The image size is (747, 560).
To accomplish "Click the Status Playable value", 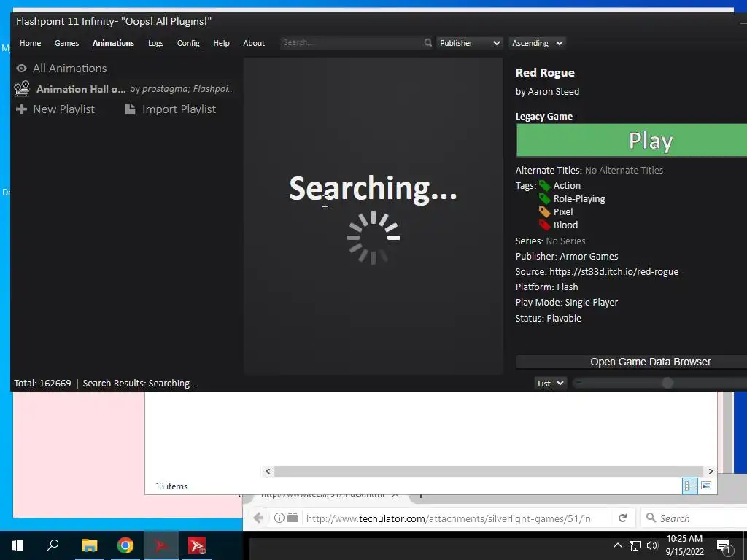I will pos(564,318).
